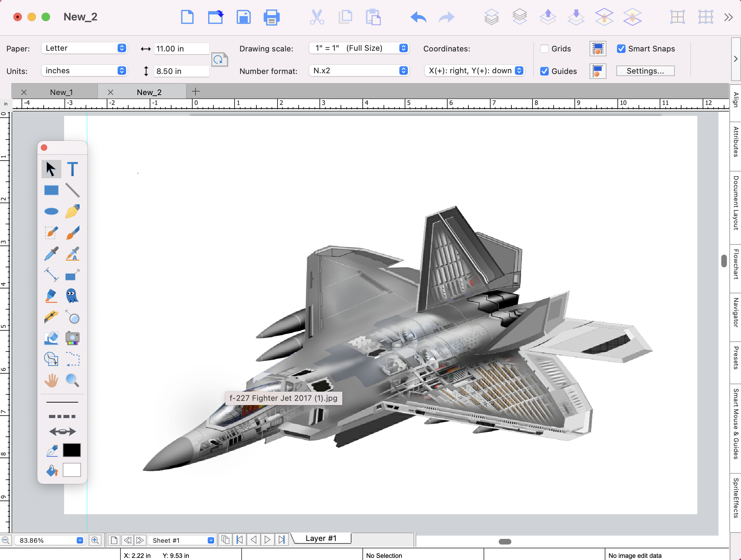Click the Open document icon
Screen dimensions: 741x560
click(x=215, y=17)
